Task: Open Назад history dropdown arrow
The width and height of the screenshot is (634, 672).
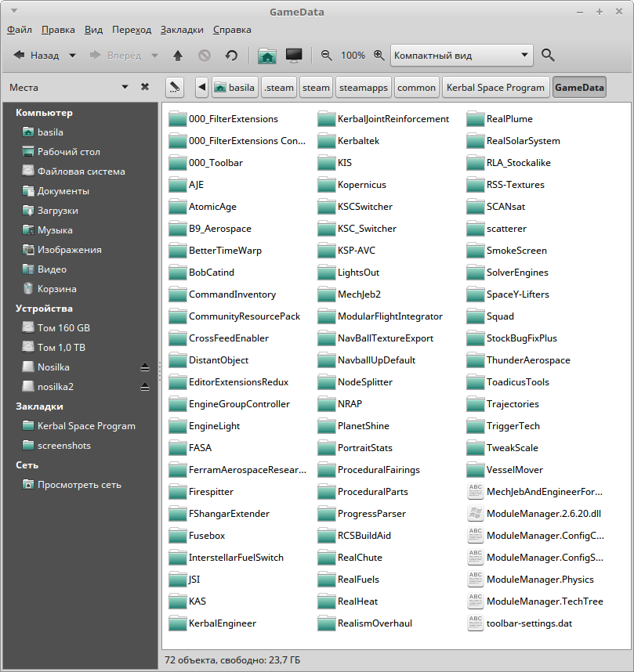Action: pyautogui.click(x=73, y=56)
